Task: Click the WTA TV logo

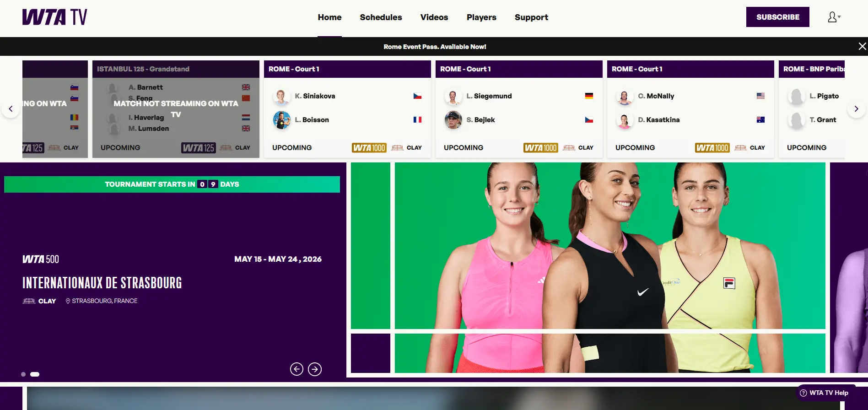Action: 54,17
